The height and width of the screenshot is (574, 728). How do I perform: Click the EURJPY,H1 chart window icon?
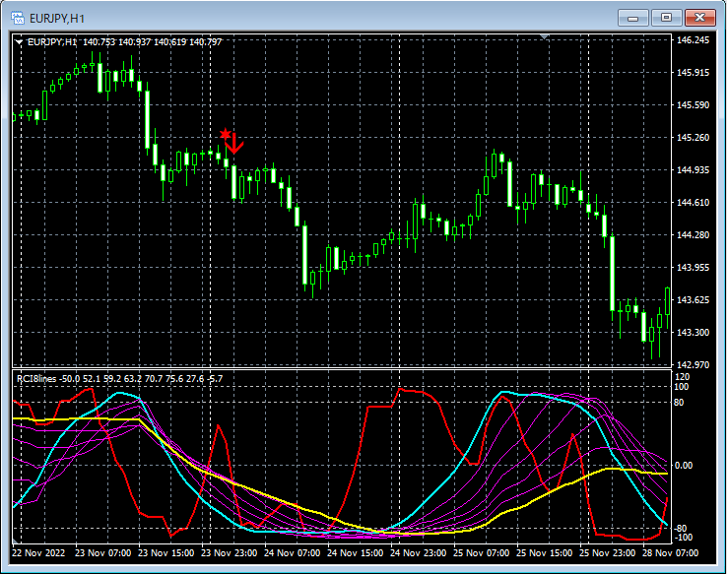coord(18,18)
